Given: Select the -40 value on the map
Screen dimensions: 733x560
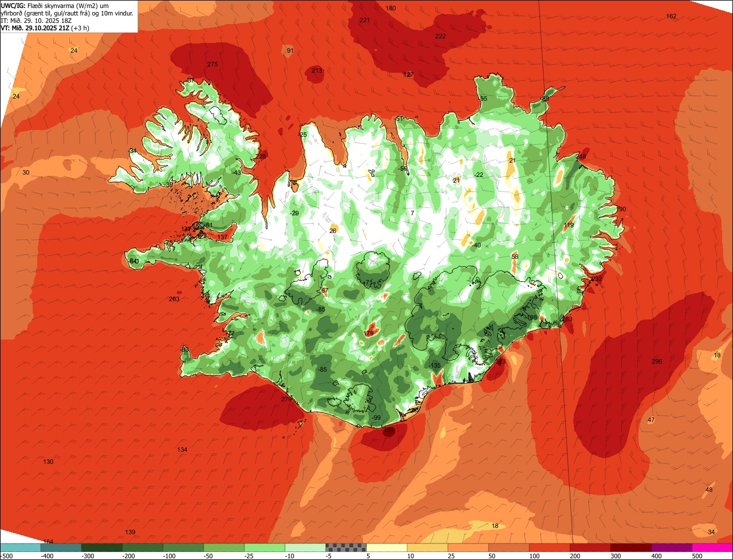Looking at the screenshot, I should point(476,245).
